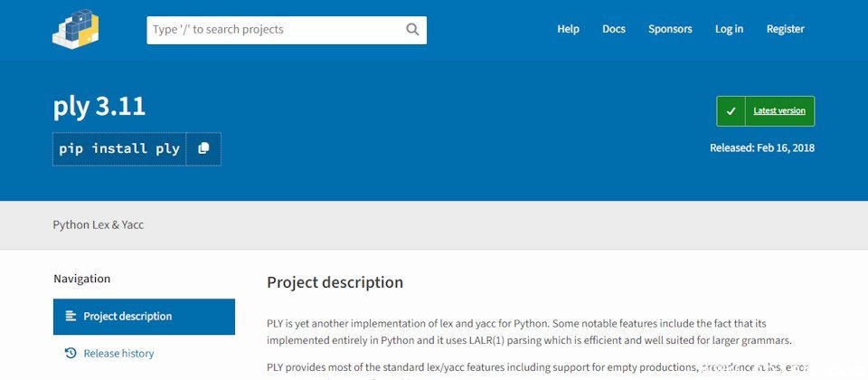The height and width of the screenshot is (380, 868).
Task: Click the PyPI logo to go home
Action: [75, 29]
